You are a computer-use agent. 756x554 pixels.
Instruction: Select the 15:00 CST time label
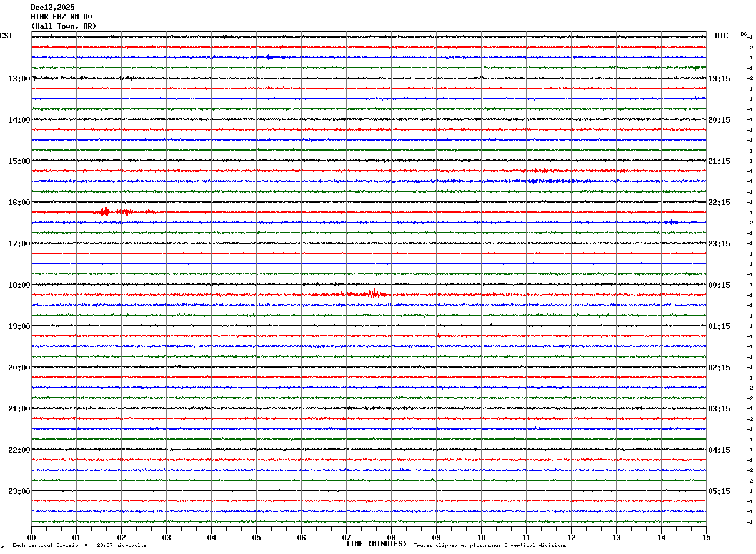[x=19, y=161]
